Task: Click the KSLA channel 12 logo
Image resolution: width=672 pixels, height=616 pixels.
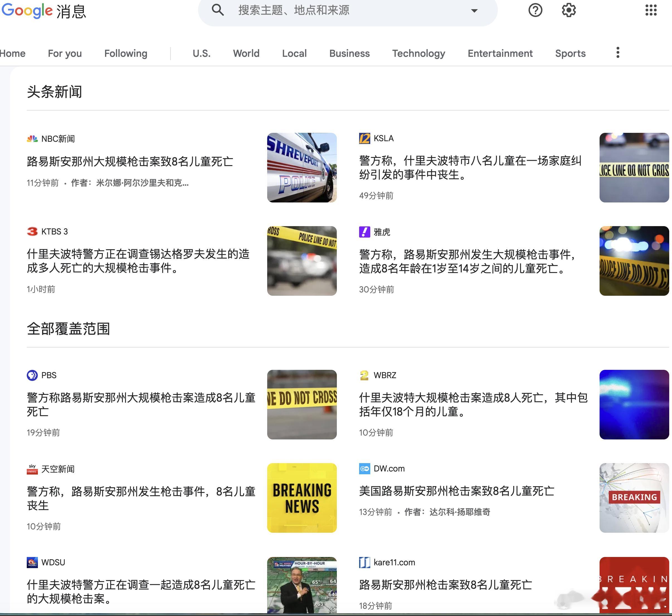Action: [x=364, y=138]
